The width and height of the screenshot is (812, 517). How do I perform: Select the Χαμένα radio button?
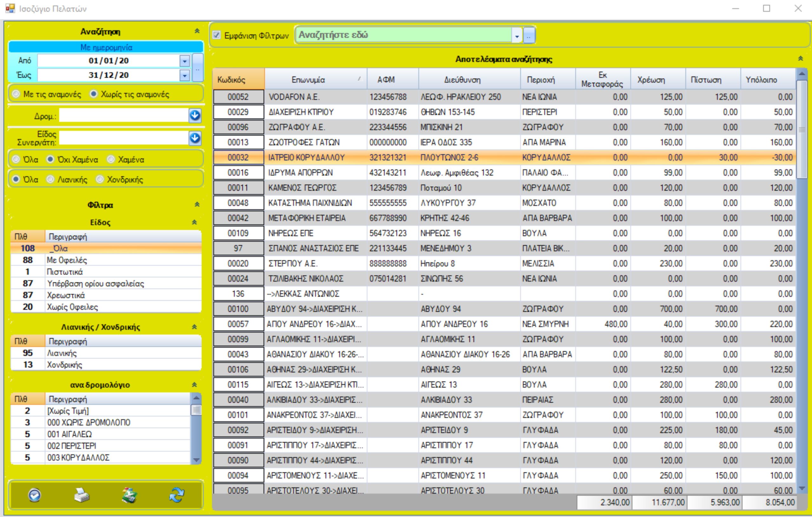pos(111,159)
